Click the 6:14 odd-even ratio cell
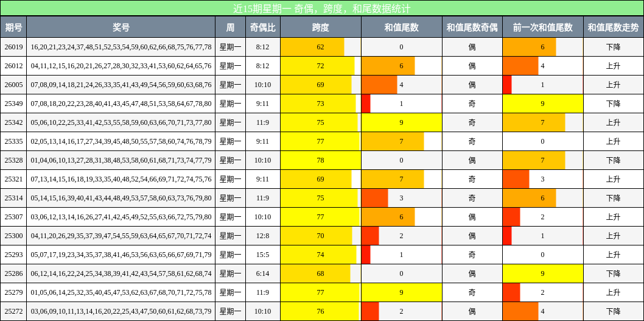 tap(263, 273)
